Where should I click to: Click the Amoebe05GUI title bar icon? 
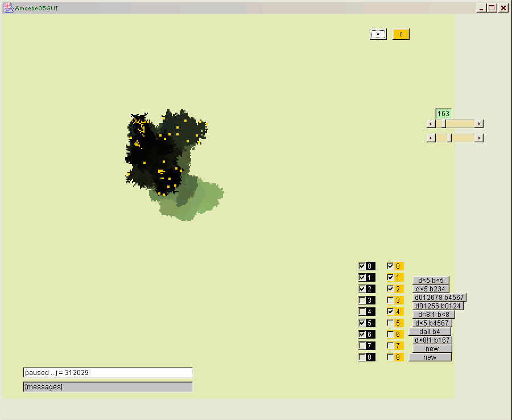pos(8,8)
